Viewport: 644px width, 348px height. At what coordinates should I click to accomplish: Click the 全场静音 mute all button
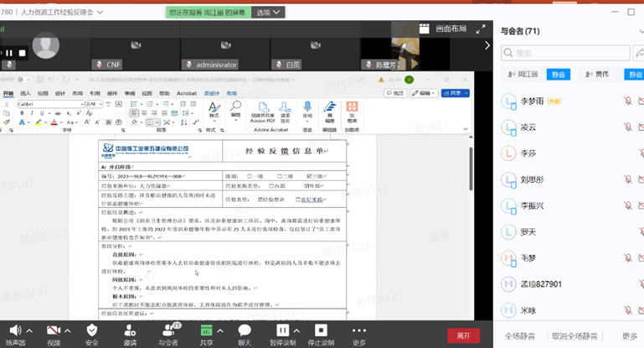click(x=520, y=336)
